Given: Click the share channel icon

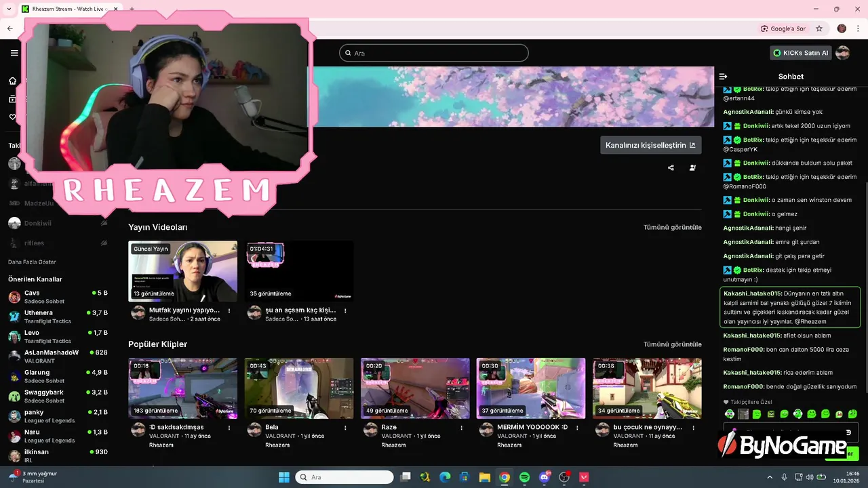Looking at the screenshot, I should coord(671,167).
